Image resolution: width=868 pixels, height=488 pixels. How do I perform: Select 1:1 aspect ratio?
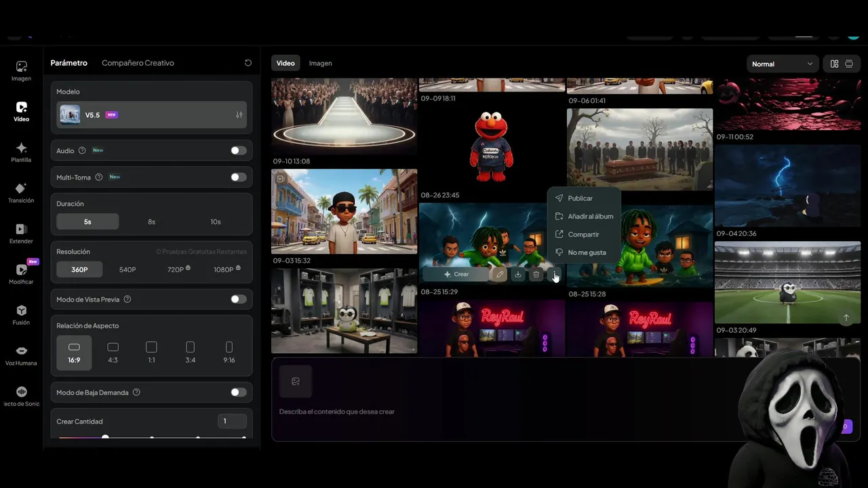click(151, 352)
